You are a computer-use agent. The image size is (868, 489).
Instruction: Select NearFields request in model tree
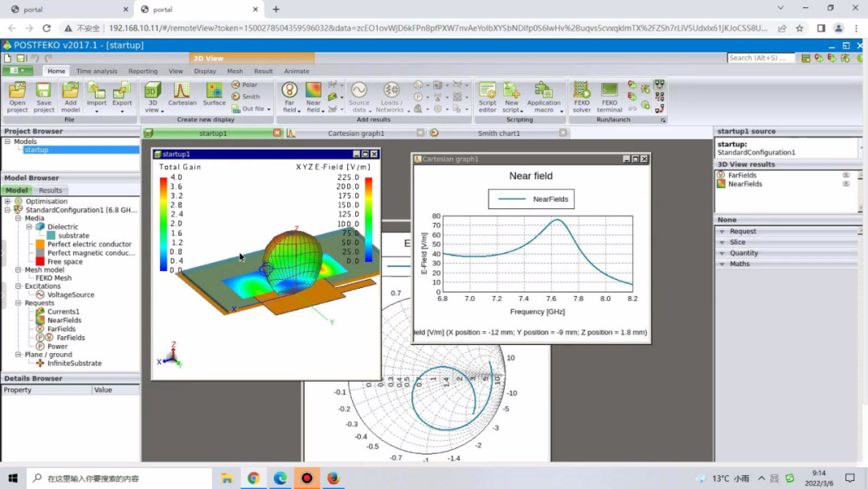pyautogui.click(x=64, y=320)
